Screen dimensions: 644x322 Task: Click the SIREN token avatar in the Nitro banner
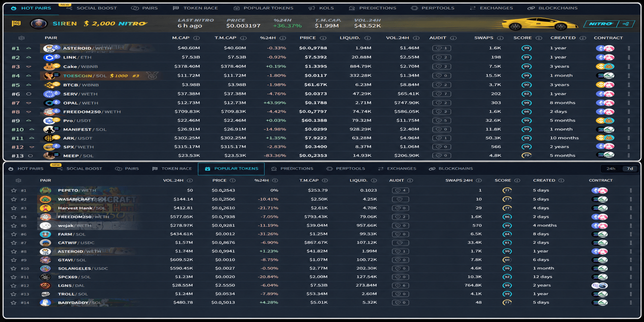(39, 24)
